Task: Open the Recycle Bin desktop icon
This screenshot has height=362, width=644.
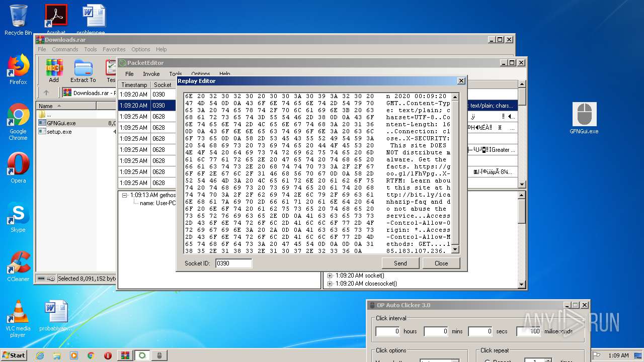Action: (18, 20)
